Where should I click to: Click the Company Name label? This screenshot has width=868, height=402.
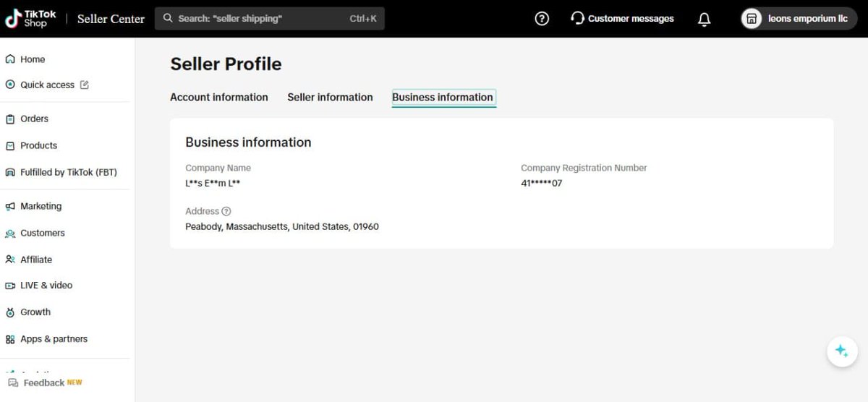tap(218, 168)
